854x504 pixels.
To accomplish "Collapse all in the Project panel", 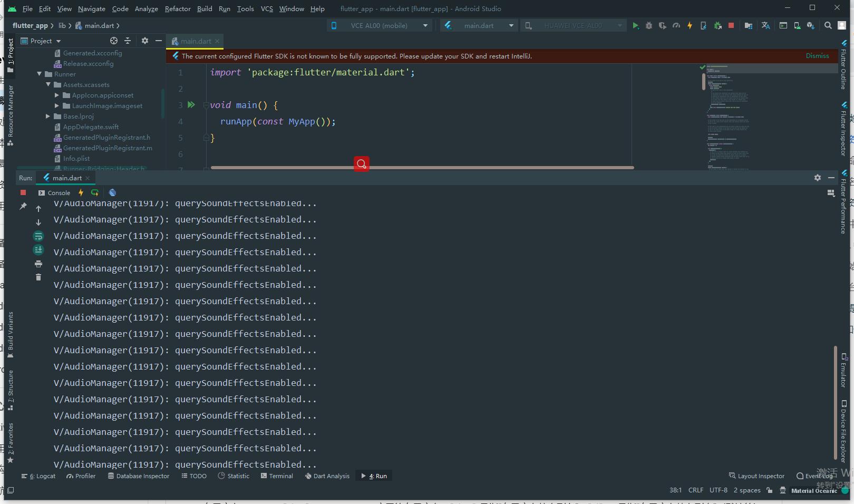I will (128, 41).
